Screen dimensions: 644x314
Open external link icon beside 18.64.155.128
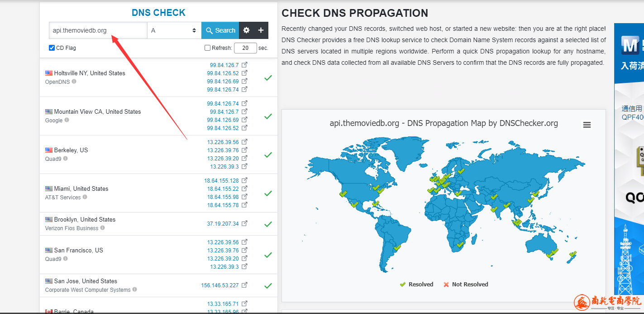pos(244,180)
